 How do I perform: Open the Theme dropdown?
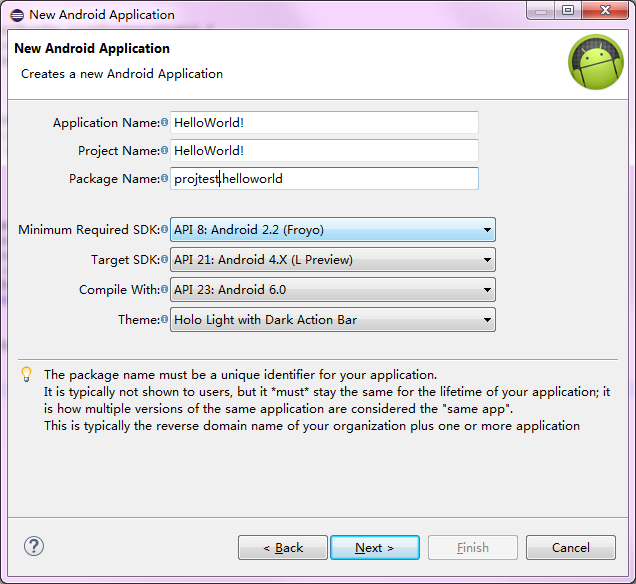(333, 320)
